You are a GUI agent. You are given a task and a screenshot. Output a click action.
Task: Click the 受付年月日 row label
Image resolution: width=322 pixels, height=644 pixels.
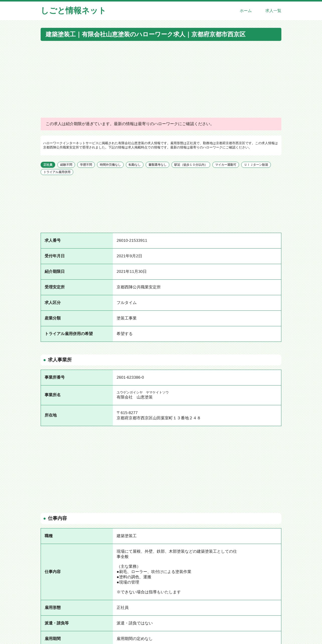55,256
